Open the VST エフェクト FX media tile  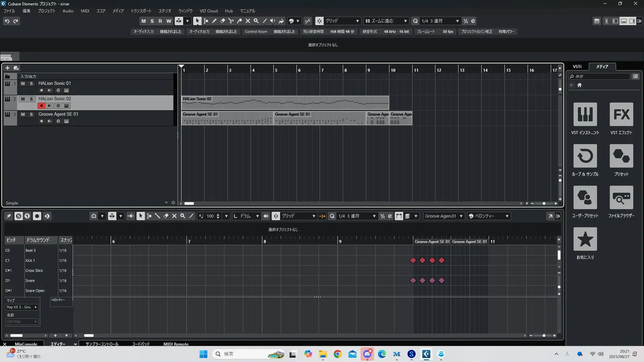tap(621, 115)
